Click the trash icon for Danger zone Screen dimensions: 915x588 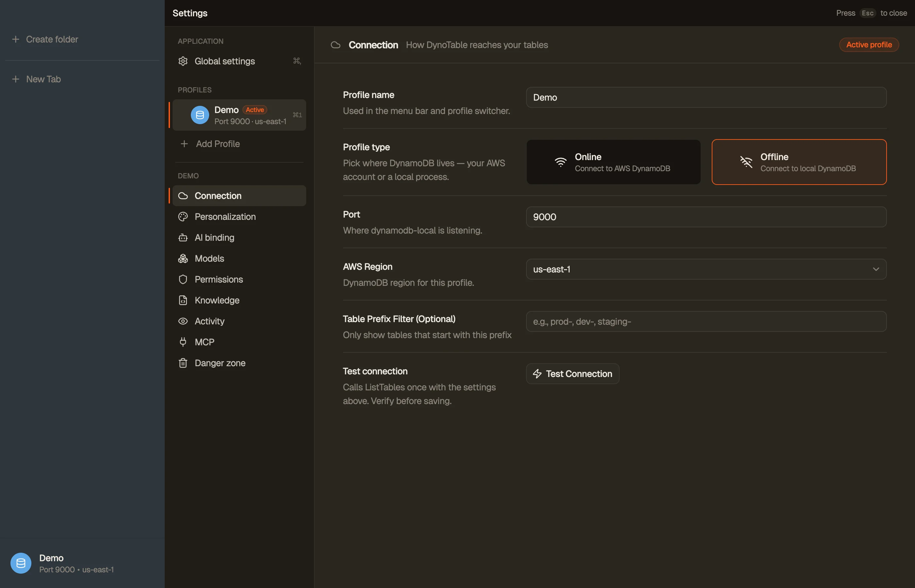pos(183,363)
